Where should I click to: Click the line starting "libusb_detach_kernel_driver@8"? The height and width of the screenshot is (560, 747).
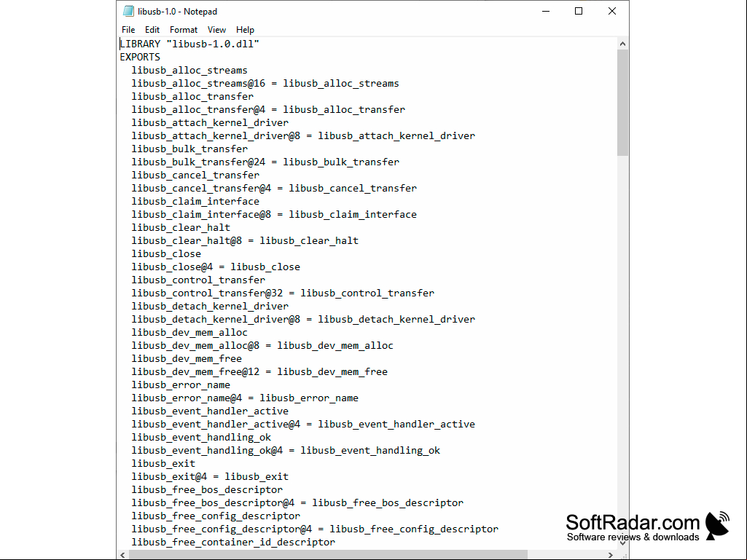303,319
